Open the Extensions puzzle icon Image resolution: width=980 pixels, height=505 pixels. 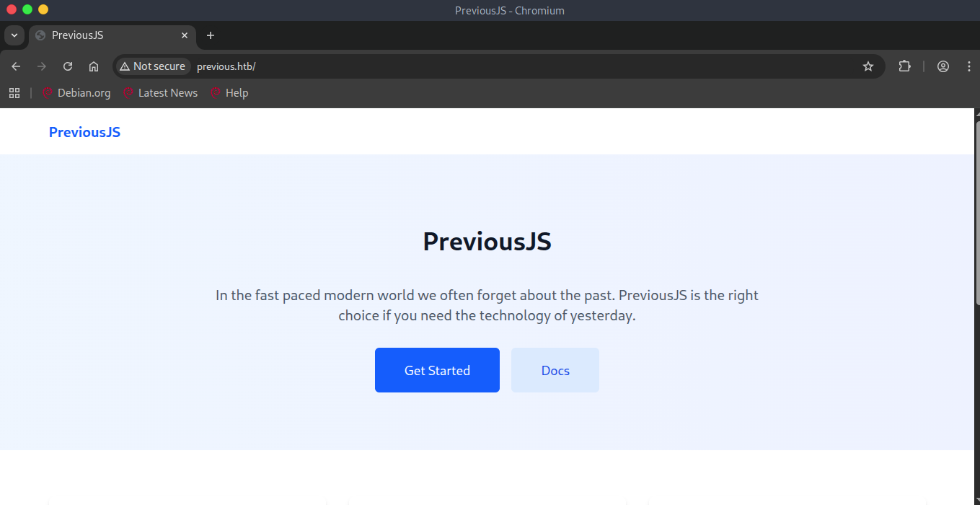(904, 66)
